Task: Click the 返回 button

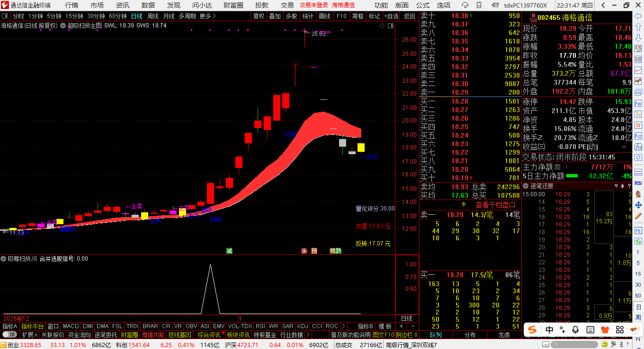Action: (409, 16)
